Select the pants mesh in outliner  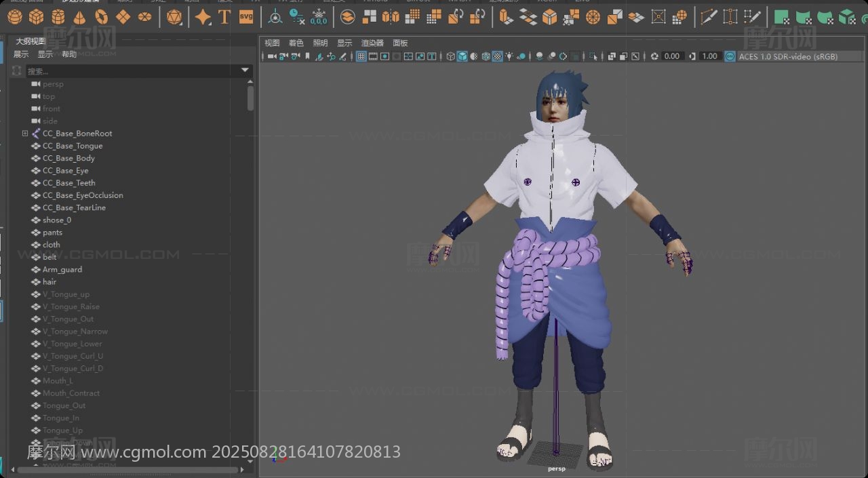point(52,233)
